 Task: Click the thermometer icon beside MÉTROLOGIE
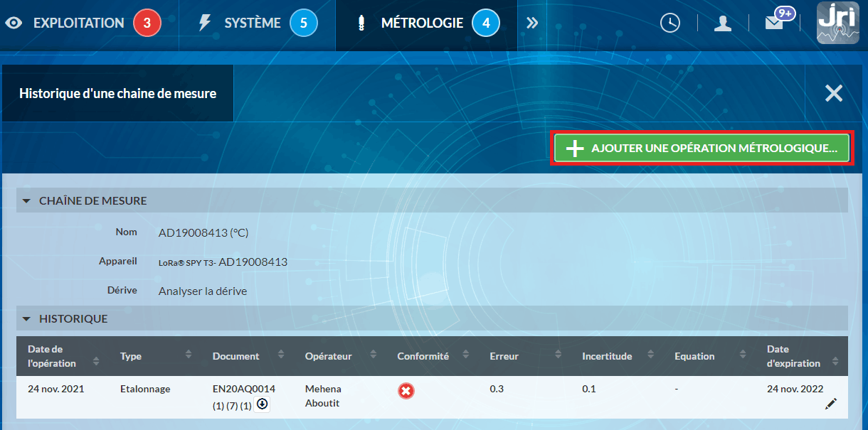[x=361, y=23]
